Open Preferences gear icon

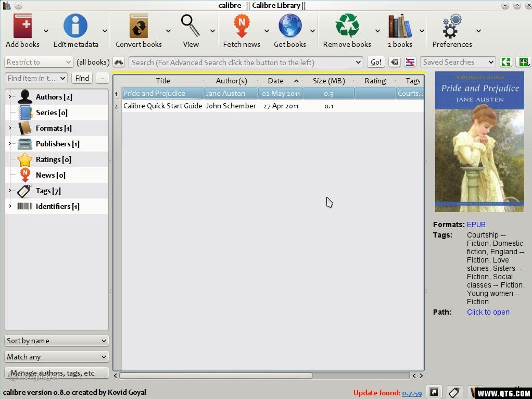tap(452, 26)
